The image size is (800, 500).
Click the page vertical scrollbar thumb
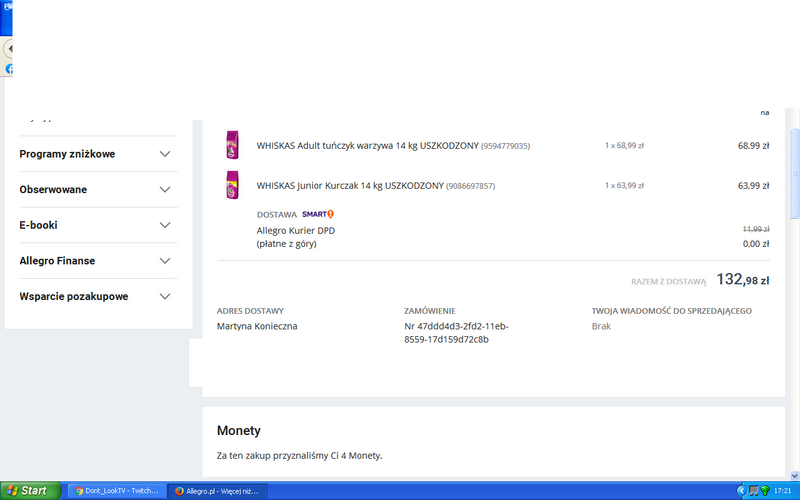coord(795,173)
